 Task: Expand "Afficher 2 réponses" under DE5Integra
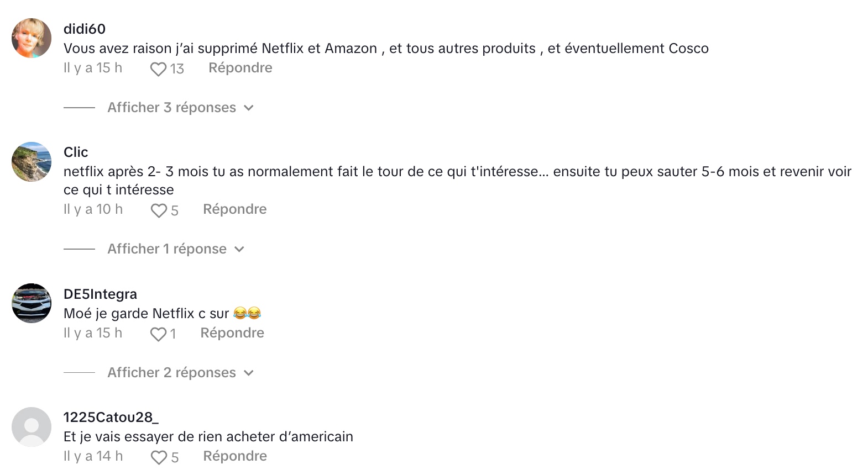tap(171, 373)
